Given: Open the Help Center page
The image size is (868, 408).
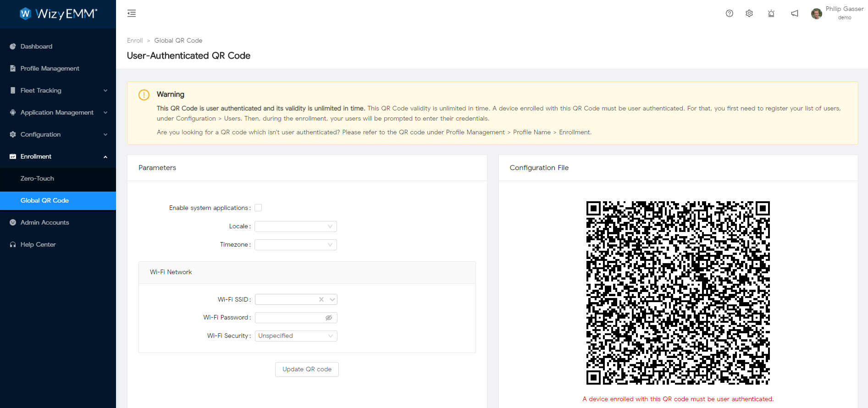Looking at the screenshot, I should (58, 244).
